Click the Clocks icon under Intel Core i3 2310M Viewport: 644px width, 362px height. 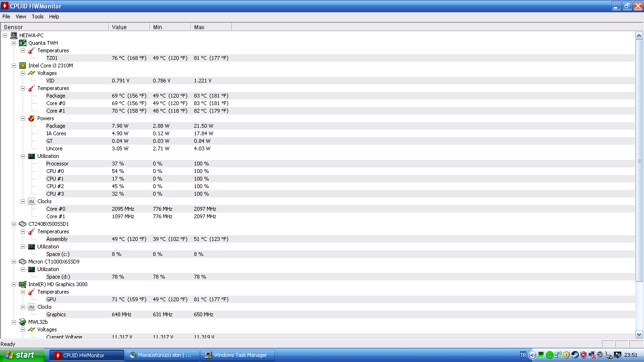[x=32, y=201]
